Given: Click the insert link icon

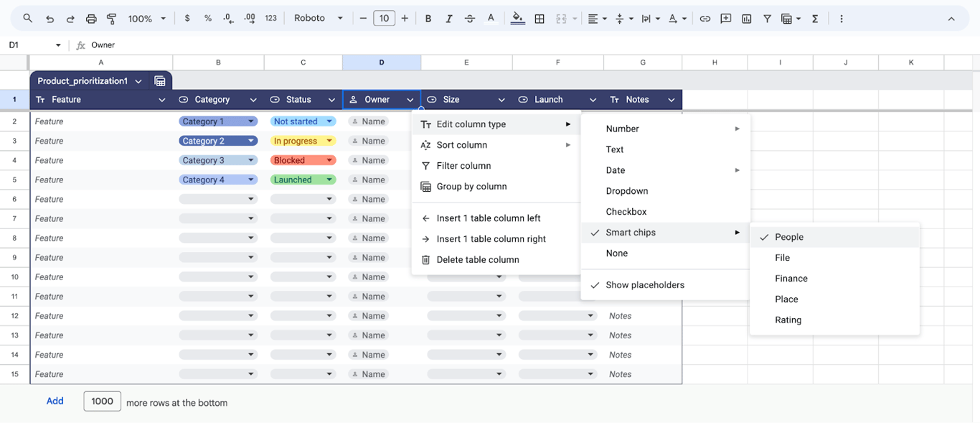Looking at the screenshot, I should [705, 19].
